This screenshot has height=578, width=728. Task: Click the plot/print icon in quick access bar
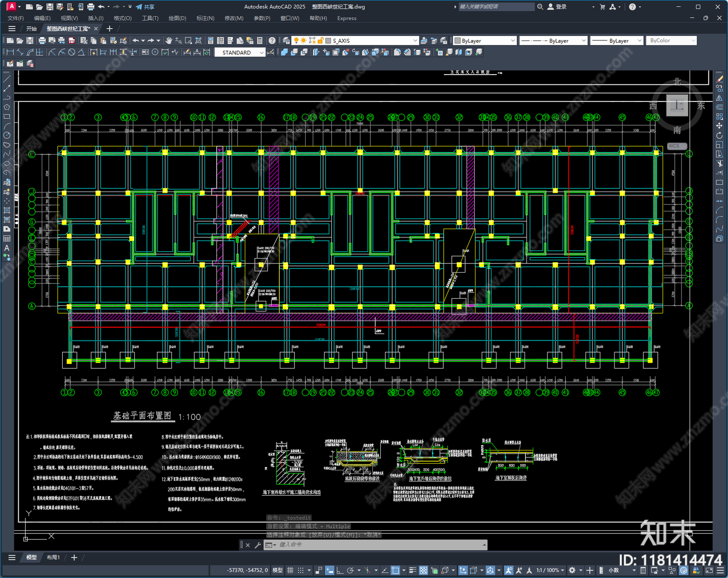tap(91, 7)
